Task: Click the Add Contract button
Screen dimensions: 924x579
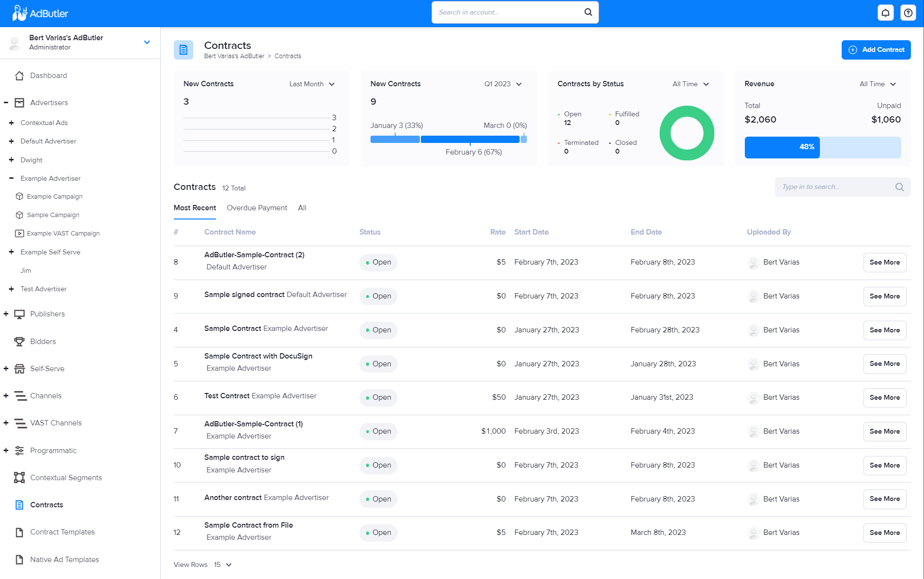Action: tap(876, 49)
